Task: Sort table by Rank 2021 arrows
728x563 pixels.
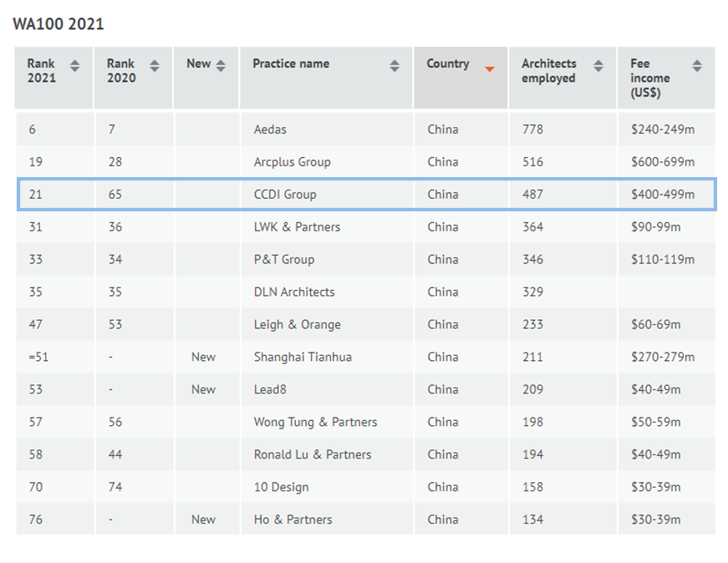Action: click(x=74, y=66)
